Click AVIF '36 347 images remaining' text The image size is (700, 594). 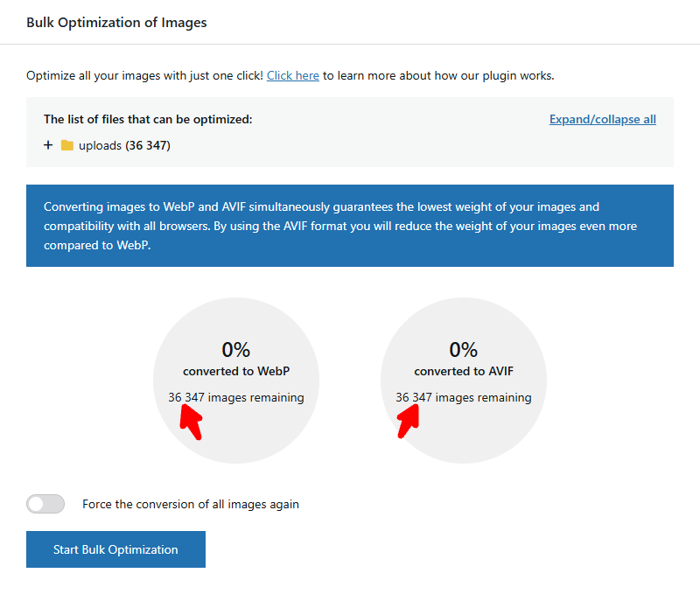tap(464, 397)
